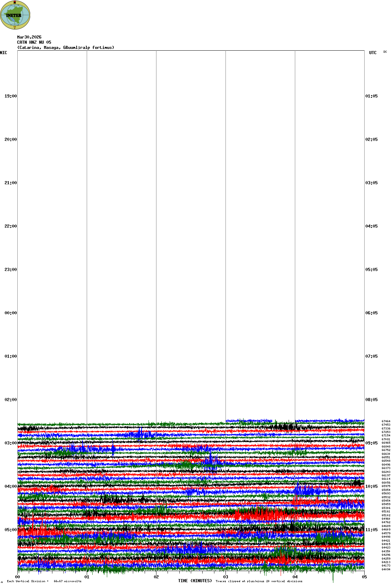
Task: Click the 11:05 UTC time marker
Action: [372, 530]
